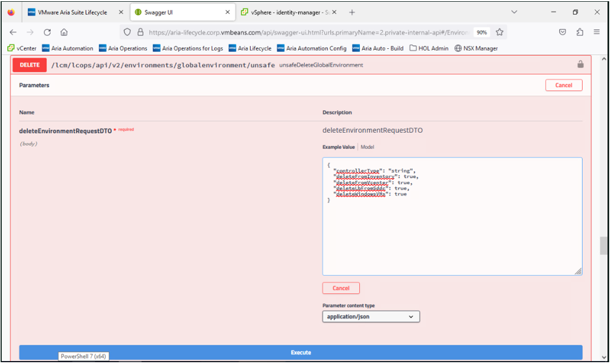Screen dimensions: 611x364
Task: Open the Firefox hamburger application menu
Action: [597, 32]
